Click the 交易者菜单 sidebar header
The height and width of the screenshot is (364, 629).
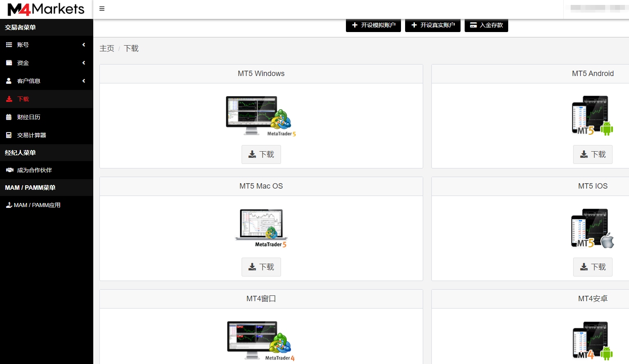click(21, 28)
